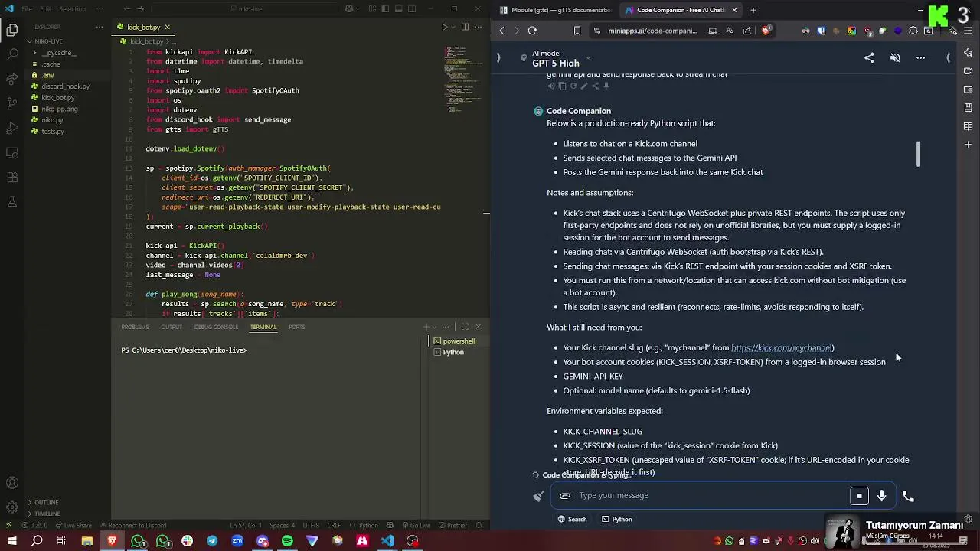Open tests.py in the explorer
This screenshot has width=980, height=551.
point(53,132)
